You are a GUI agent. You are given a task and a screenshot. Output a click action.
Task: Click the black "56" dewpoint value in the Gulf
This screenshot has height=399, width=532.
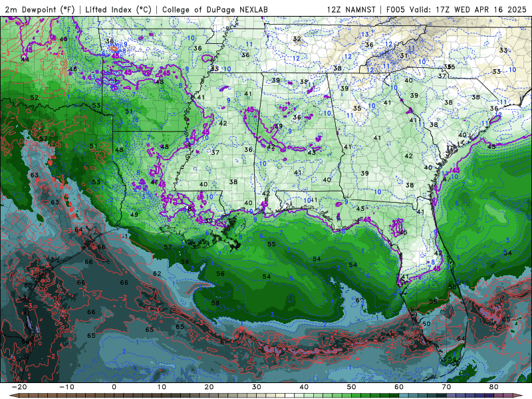[221, 273]
